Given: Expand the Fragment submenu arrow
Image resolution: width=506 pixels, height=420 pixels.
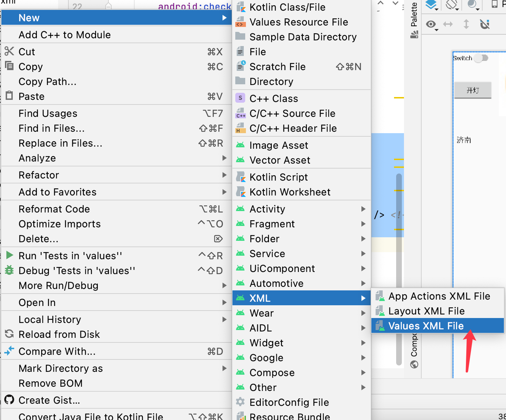Looking at the screenshot, I should 363,224.
